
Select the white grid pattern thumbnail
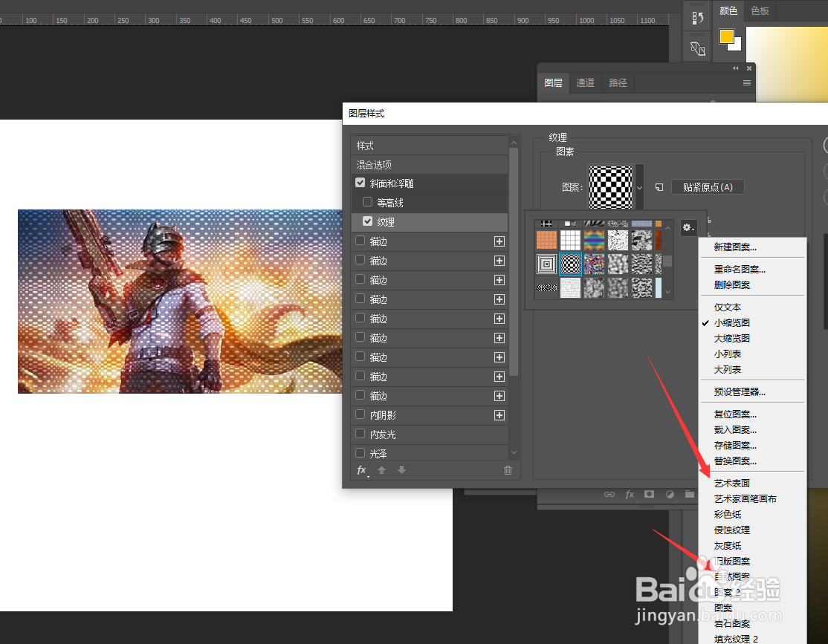point(570,240)
